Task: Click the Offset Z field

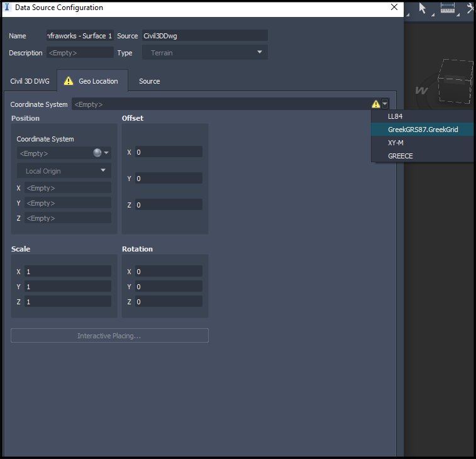Action: (169, 204)
